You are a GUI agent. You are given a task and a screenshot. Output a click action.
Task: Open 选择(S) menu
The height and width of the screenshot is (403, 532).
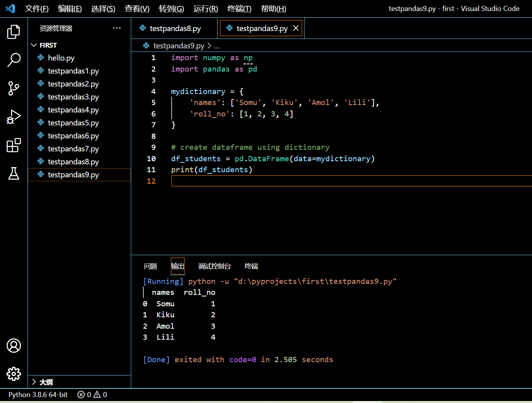point(103,9)
